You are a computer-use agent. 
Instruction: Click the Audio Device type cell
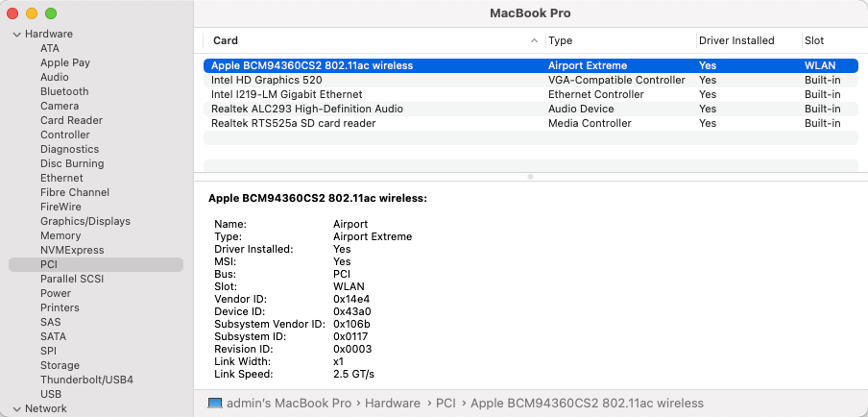[x=581, y=109]
